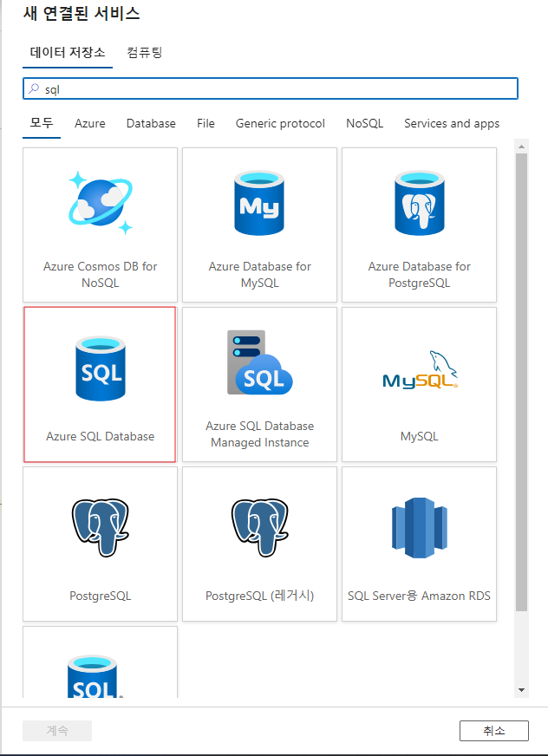The image size is (548, 756).
Task: Select the SQL Server용 Amazon RDS icon
Action: click(419, 527)
